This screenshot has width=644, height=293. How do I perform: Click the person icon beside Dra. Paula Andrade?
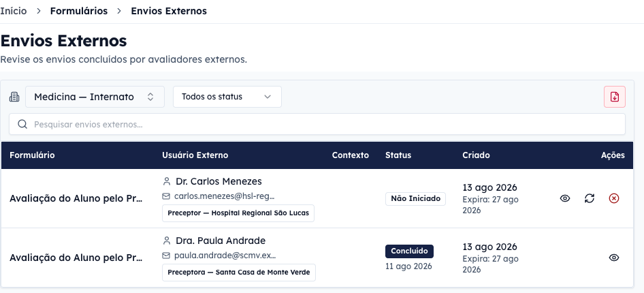coord(166,241)
